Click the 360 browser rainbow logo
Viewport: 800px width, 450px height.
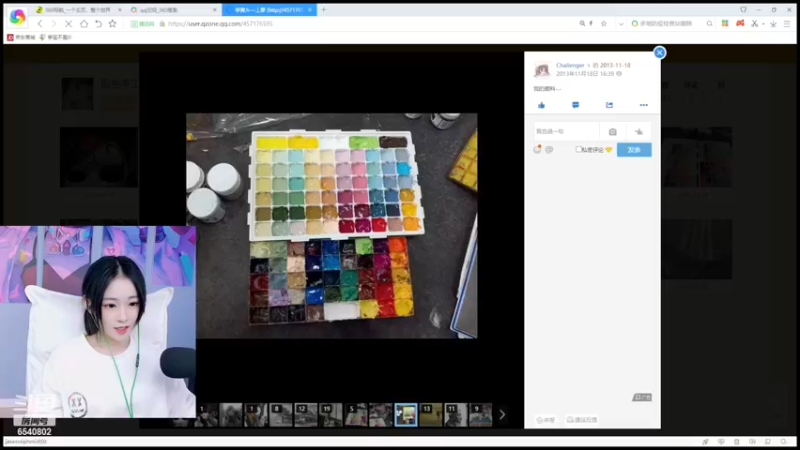click(x=17, y=17)
